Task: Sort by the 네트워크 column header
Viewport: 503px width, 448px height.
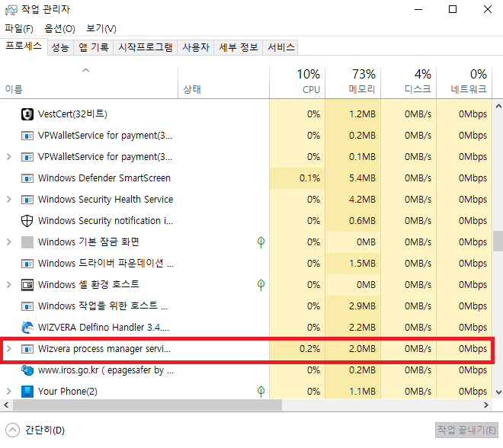Action: coord(464,82)
